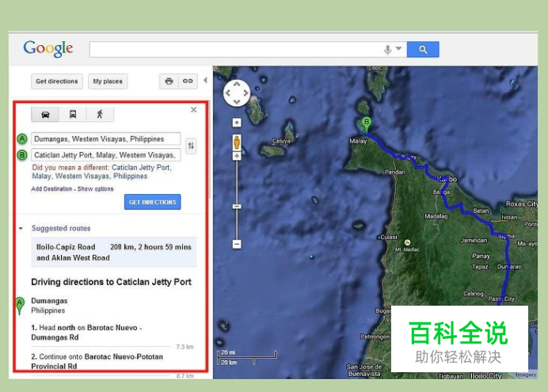Click the Street View pegman icon
The width and height of the screenshot is (548, 392).
point(237,143)
